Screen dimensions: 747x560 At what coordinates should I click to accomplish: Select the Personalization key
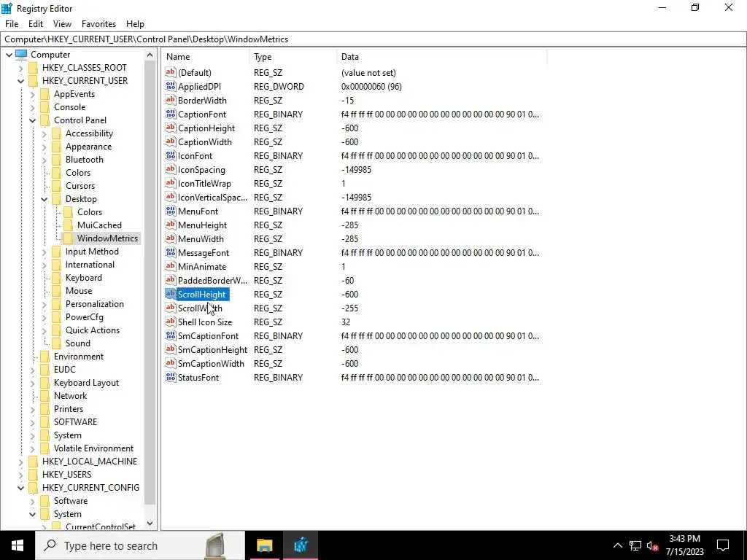(94, 304)
